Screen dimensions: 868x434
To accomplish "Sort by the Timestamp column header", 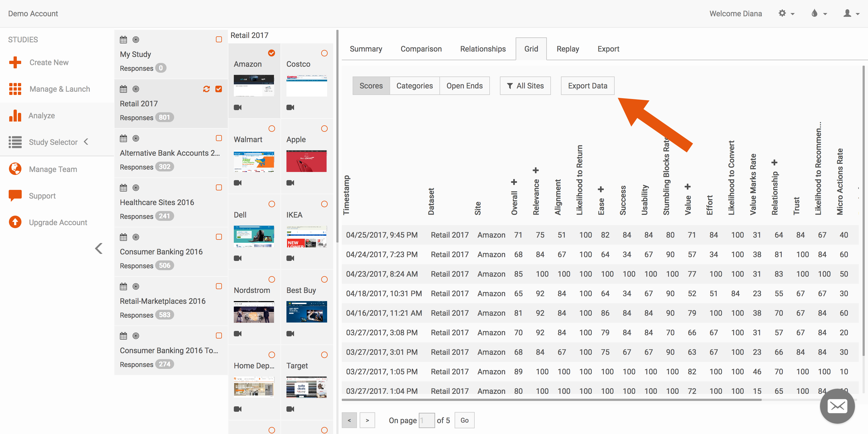I will (x=346, y=195).
